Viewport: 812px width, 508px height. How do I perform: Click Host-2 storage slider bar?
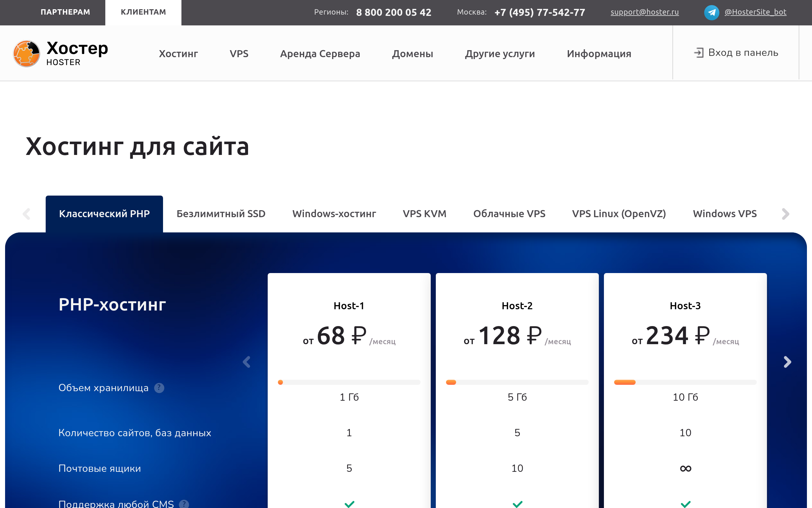tap(517, 382)
